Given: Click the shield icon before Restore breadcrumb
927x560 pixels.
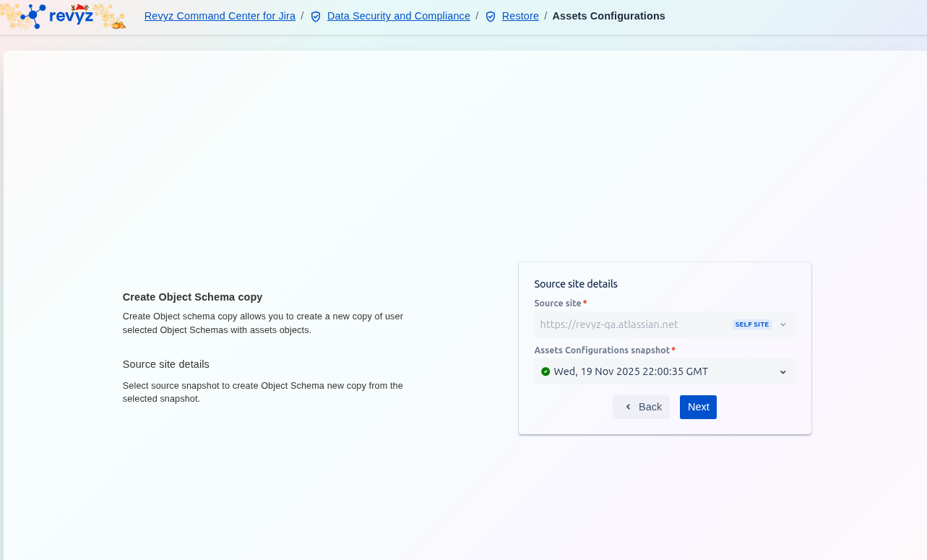Looking at the screenshot, I should point(491,17).
